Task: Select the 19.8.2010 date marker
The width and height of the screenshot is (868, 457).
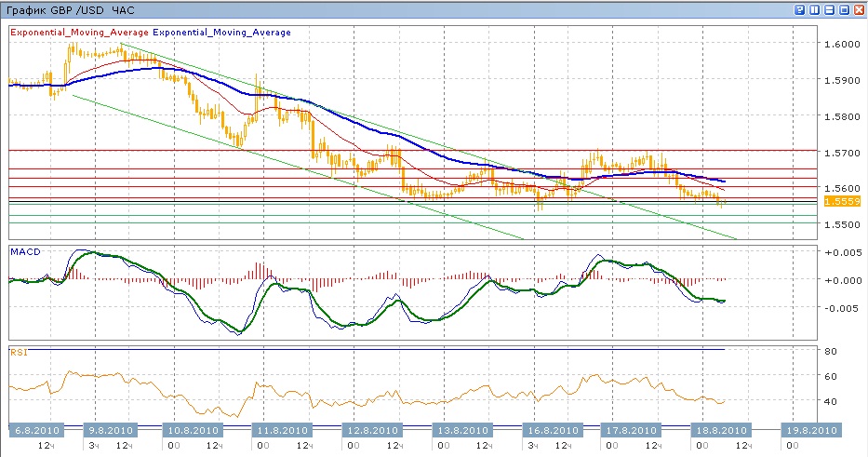Action: click(810, 431)
